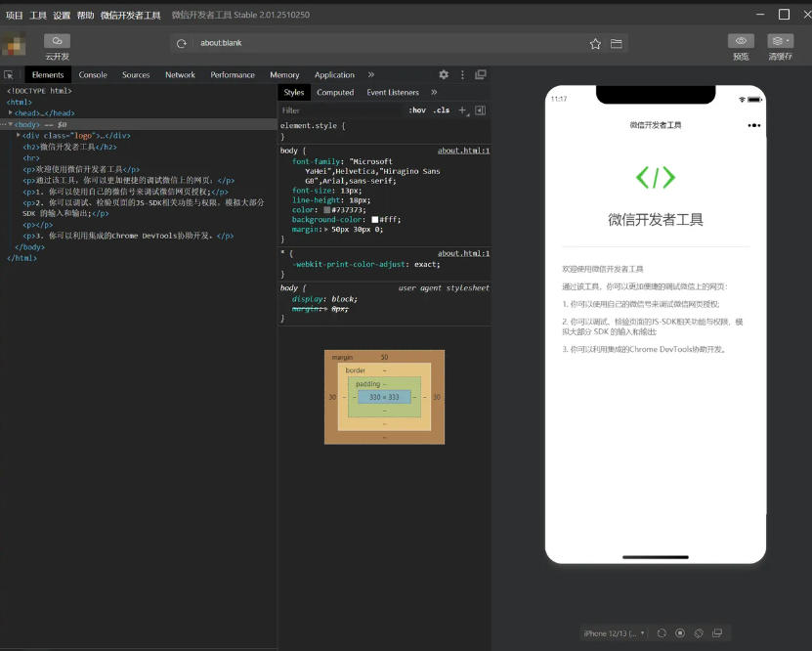The height and width of the screenshot is (651, 812).
Task: Open the 设置 menu
Action: pos(62,16)
